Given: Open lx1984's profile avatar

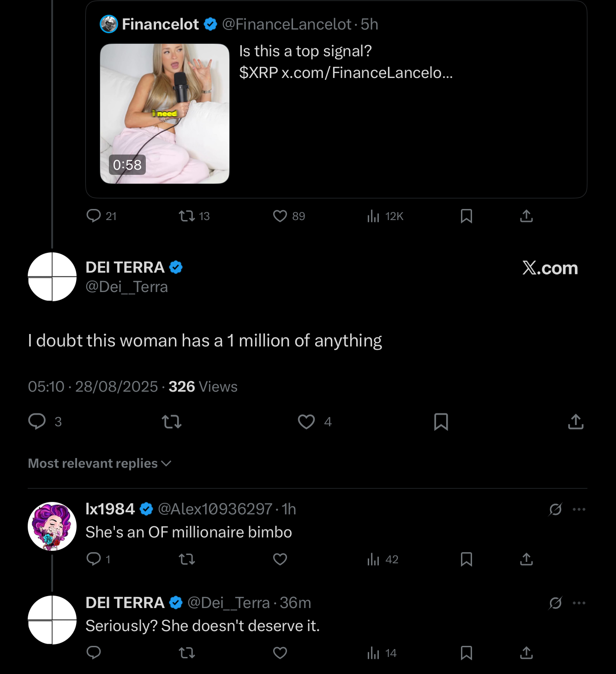Looking at the screenshot, I should (52, 526).
